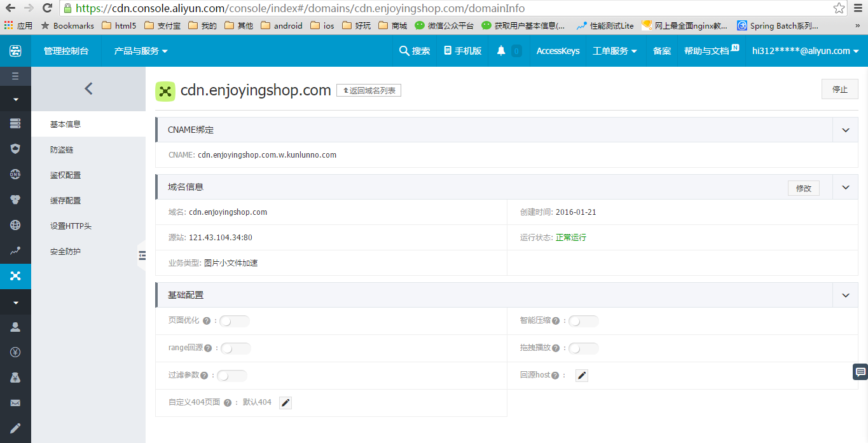Click the bookmark star in address bar
This screenshot has height=443, width=868.
pyautogui.click(x=839, y=8)
